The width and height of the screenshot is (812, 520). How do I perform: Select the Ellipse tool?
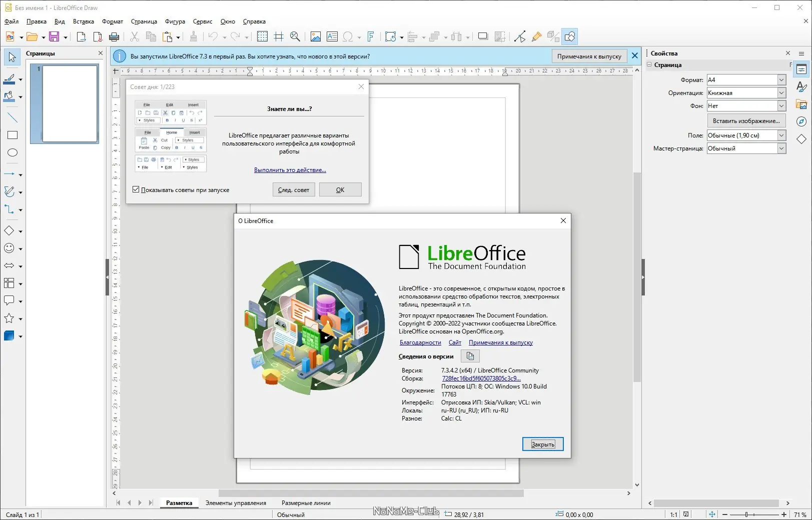[x=12, y=152]
